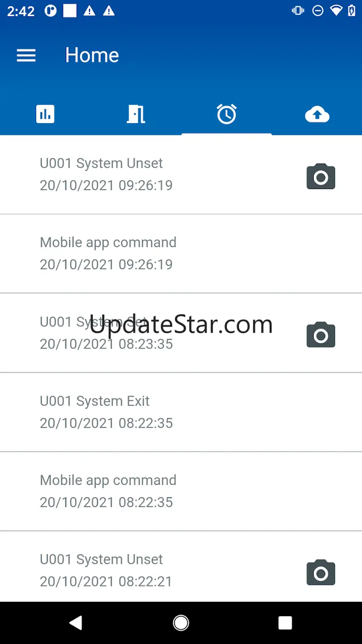Image resolution: width=362 pixels, height=644 pixels.
Task: Select U001 System Unset event at 08:22:21
Action: tap(181, 566)
